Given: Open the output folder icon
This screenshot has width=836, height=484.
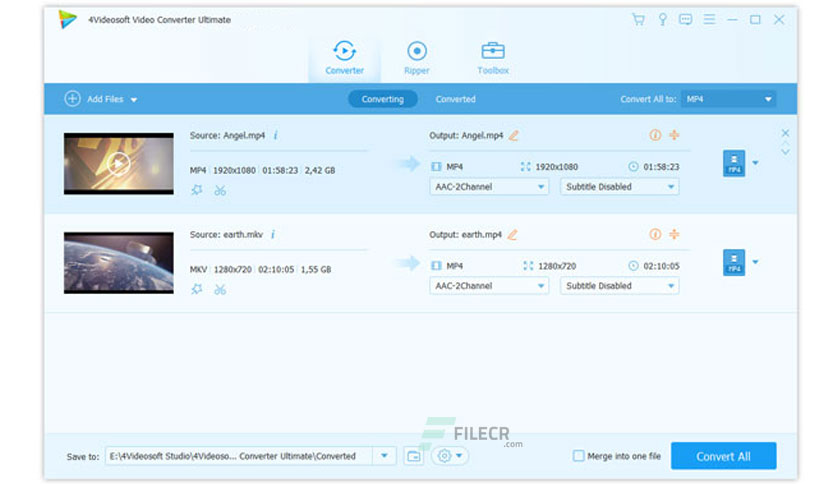Looking at the screenshot, I should click(x=414, y=456).
